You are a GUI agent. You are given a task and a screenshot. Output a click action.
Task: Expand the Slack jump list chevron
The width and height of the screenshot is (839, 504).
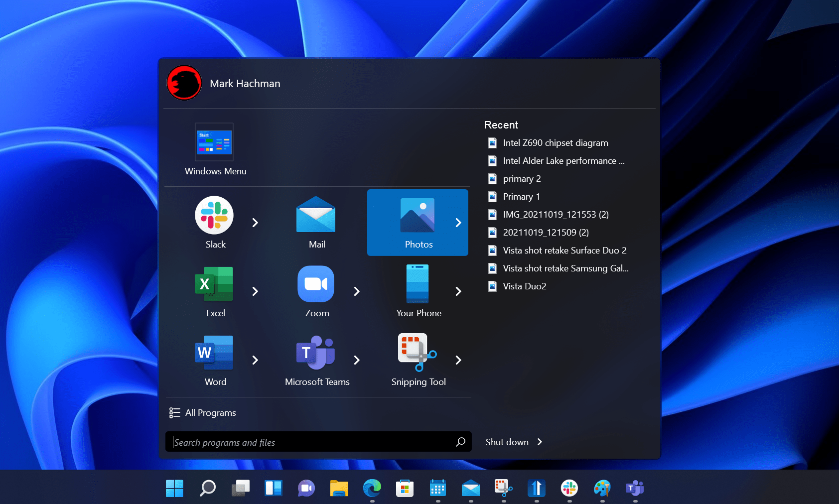tap(255, 223)
